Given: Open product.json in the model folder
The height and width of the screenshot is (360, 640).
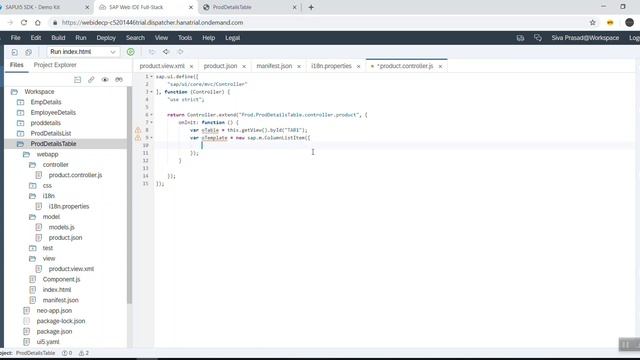Looking at the screenshot, I should [65, 238].
